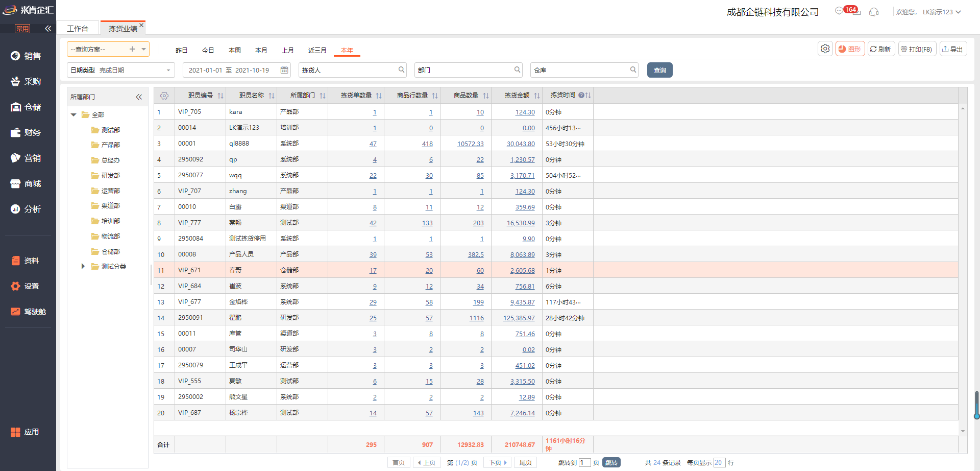Toggle the 图形 chart view button
Screen dimensions: 980x471
pos(850,49)
